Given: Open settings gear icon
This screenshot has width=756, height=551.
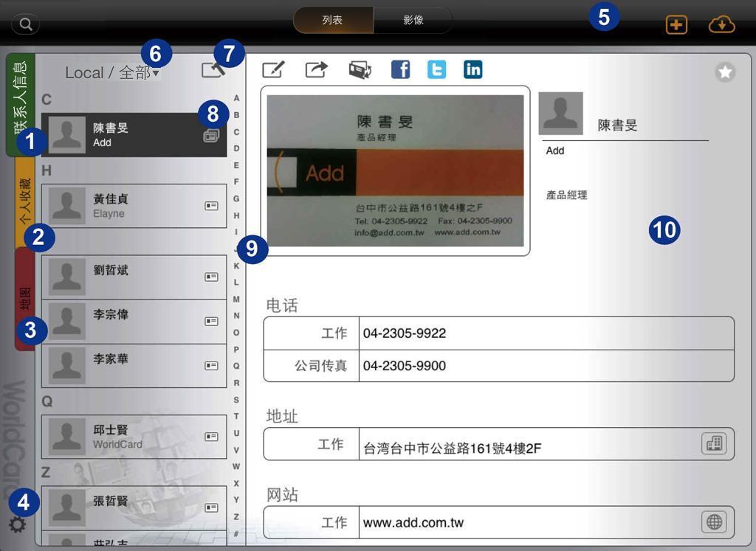Looking at the screenshot, I should tap(17, 525).
